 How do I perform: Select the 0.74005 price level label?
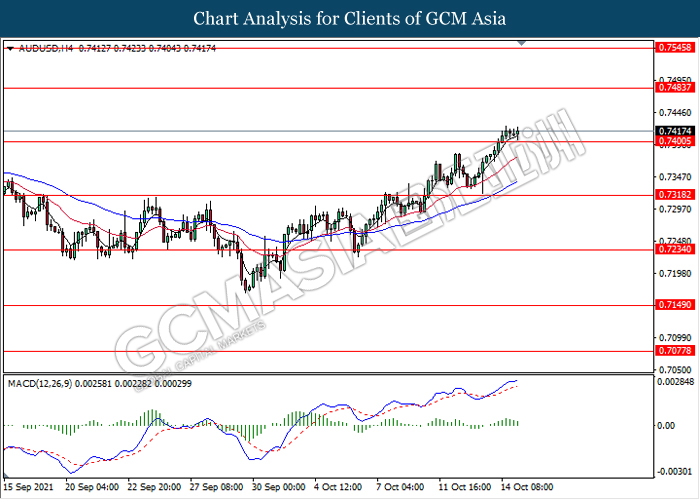pos(675,141)
